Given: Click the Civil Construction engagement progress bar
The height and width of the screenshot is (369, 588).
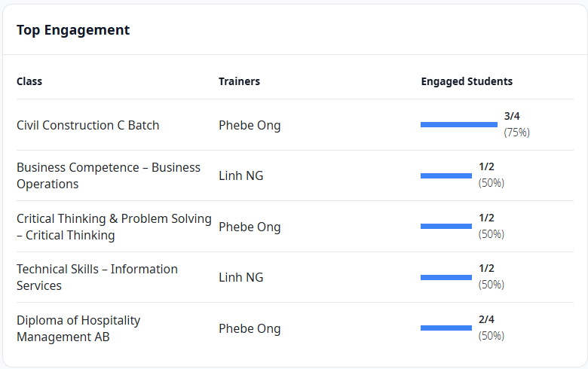Looking at the screenshot, I should click(x=458, y=124).
